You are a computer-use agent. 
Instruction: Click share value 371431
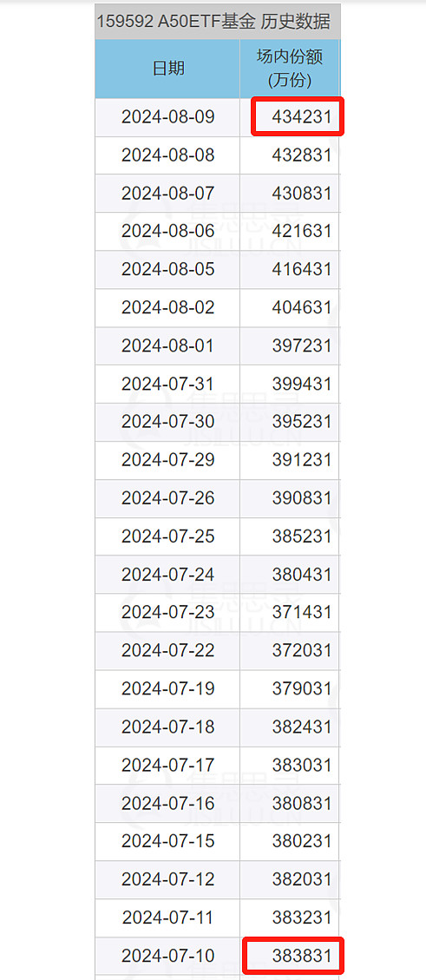(x=302, y=613)
